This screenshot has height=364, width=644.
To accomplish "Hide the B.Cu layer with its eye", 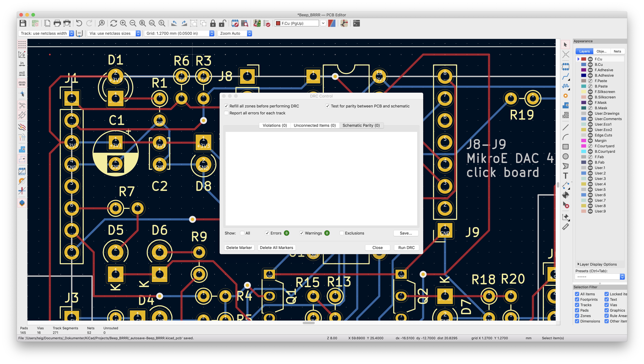I will [590, 65].
